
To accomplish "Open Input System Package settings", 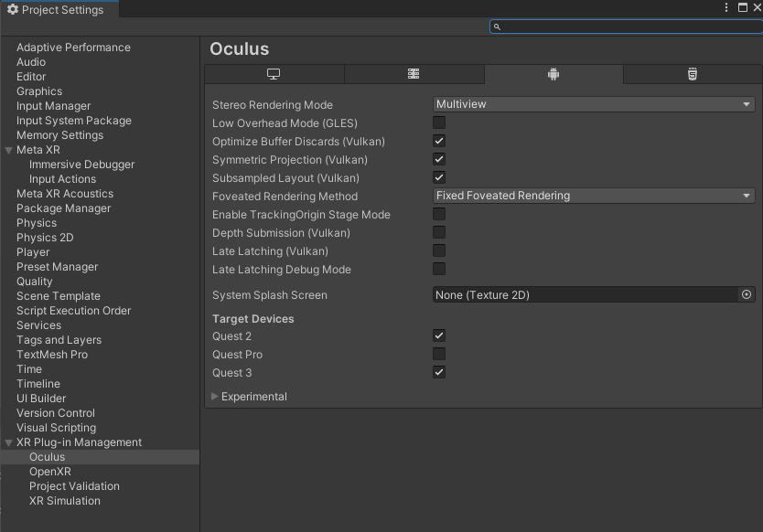I will tap(74, 120).
